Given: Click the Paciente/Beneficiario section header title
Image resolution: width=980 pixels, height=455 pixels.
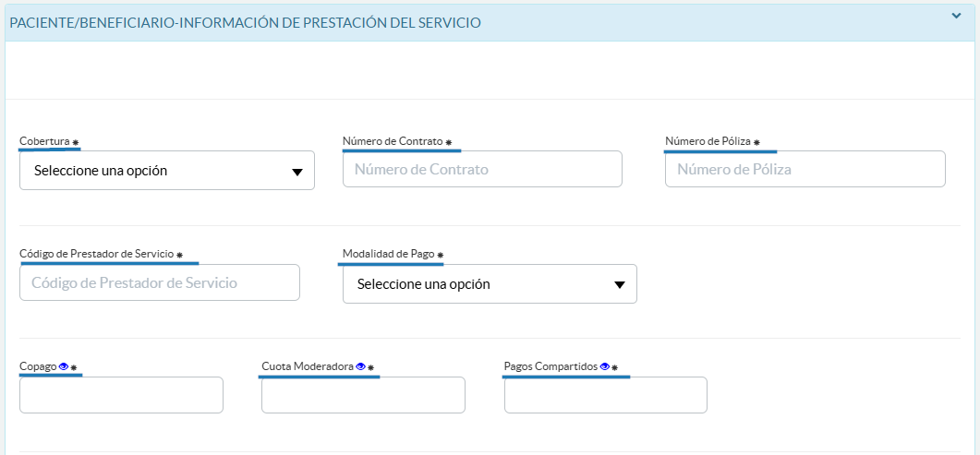Looking at the screenshot, I should (x=245, y=22).
